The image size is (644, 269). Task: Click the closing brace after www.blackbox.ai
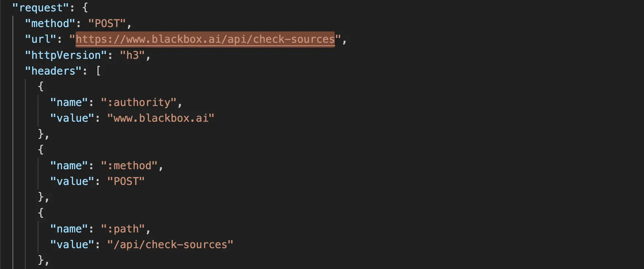pyautogui.click(x=41, y=134)
